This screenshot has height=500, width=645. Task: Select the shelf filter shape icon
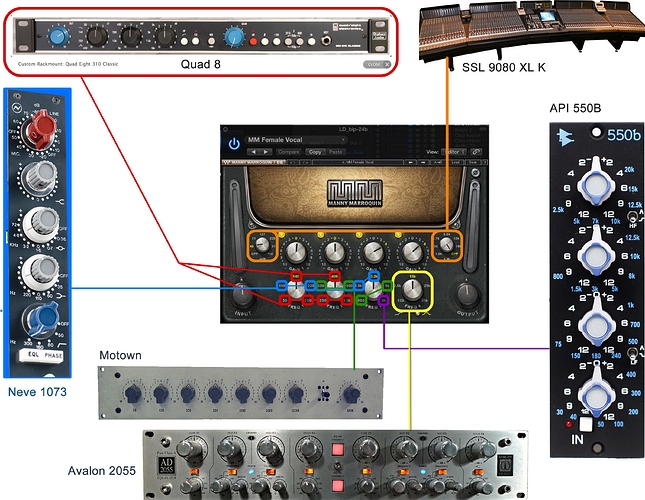(397, 314)
